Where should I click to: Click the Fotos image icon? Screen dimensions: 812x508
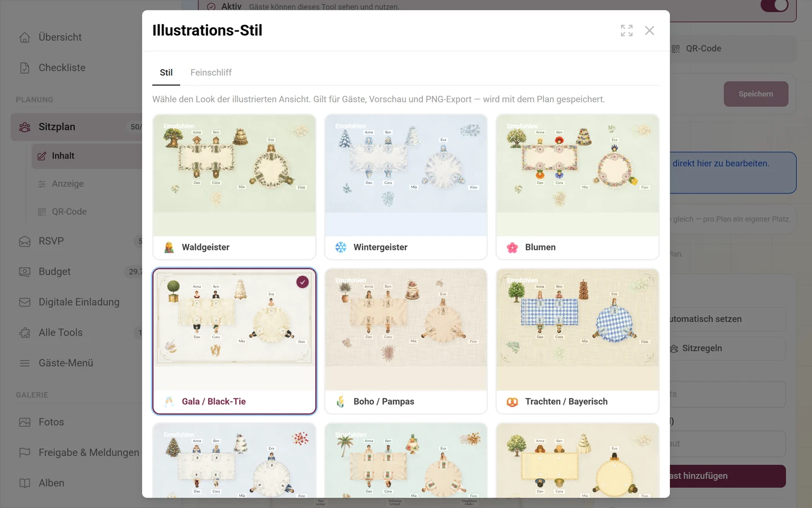tap(25, 422)
